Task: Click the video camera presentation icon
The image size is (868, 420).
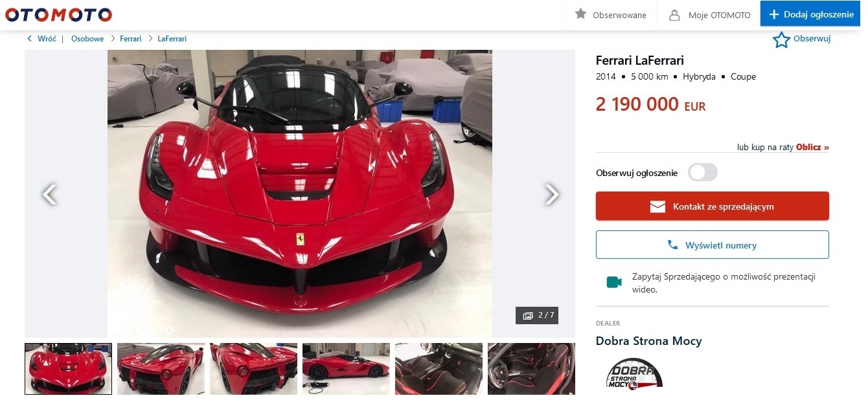Action: (x=613, y=282)
